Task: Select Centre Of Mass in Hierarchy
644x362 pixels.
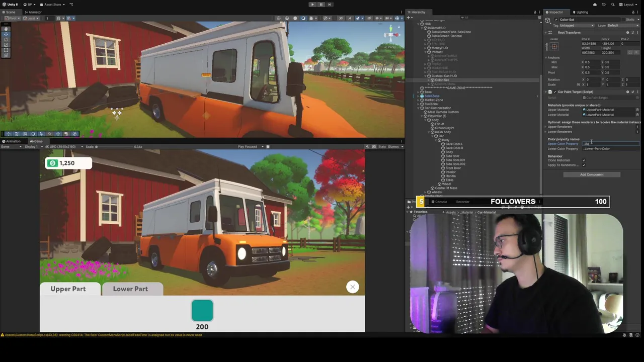Action: (446, 188)
